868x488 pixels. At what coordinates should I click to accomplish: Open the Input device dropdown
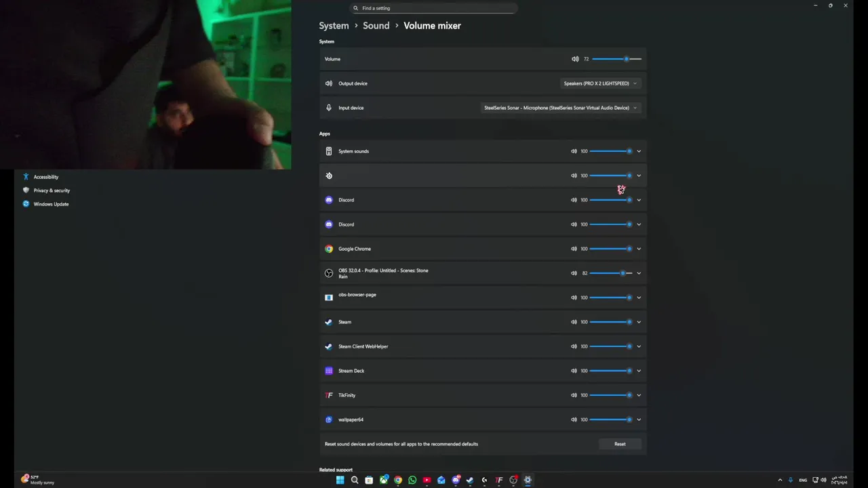pyautogui.click(x=560, y=108)
